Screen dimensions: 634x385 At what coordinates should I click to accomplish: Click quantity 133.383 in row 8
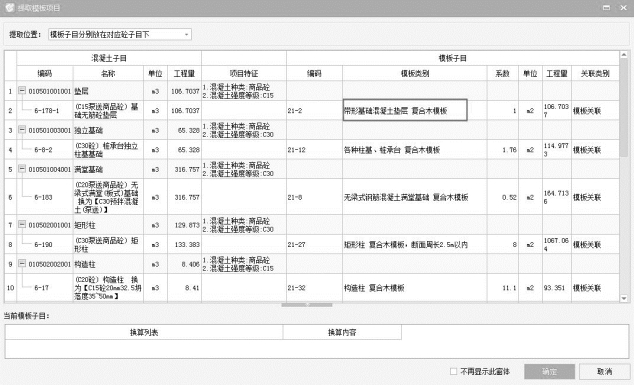pyautogui.click(x=187, y=244)
